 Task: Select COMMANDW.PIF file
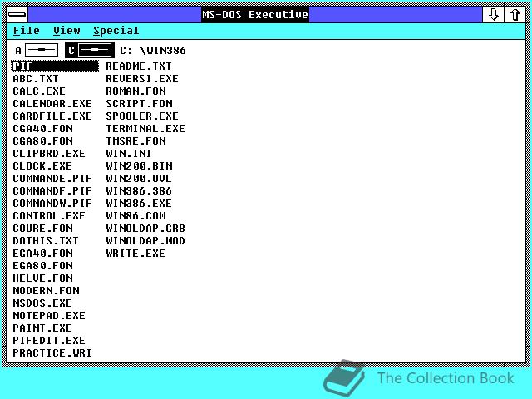tap(52, 203)
